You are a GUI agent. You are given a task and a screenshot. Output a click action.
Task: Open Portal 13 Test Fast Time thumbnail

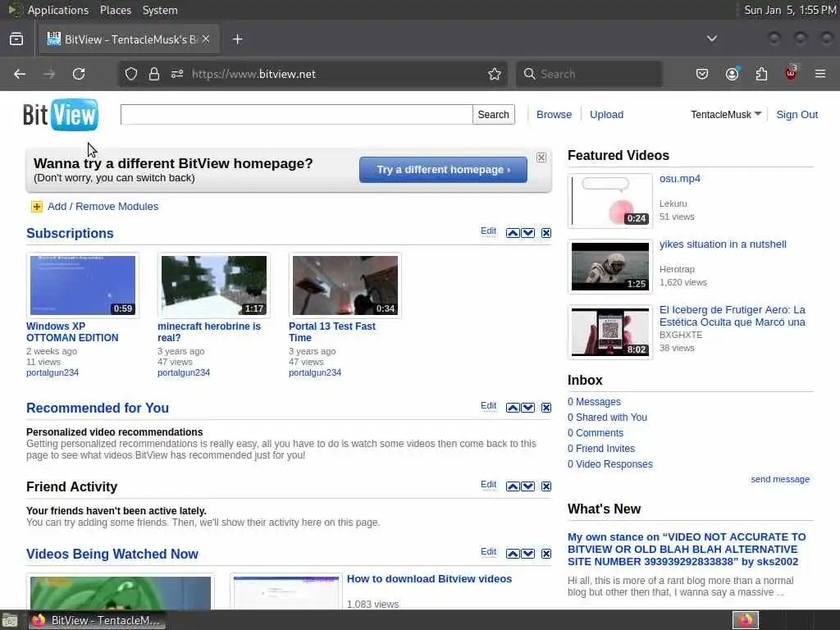coord(345,285)
